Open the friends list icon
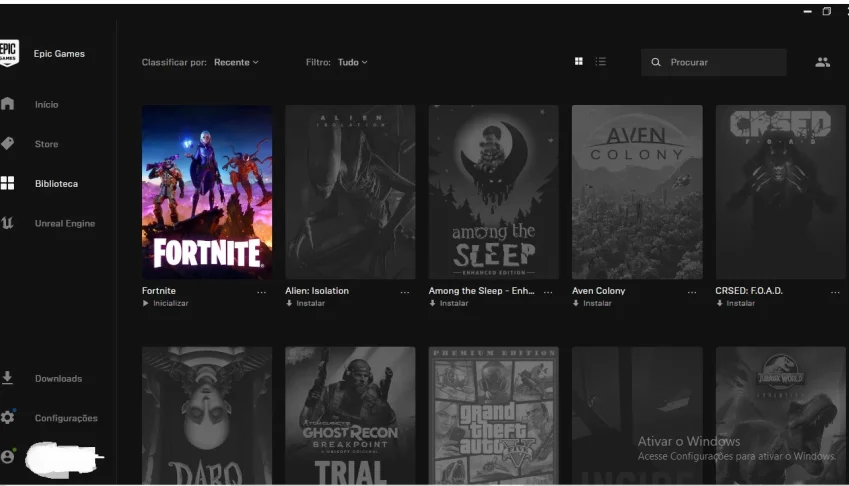Viewport: 849px width, 486px height. (822, 62)
